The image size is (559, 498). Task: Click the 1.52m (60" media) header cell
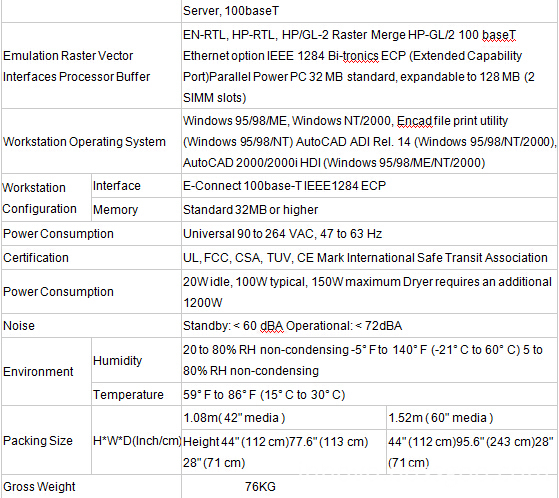(472, 418)
